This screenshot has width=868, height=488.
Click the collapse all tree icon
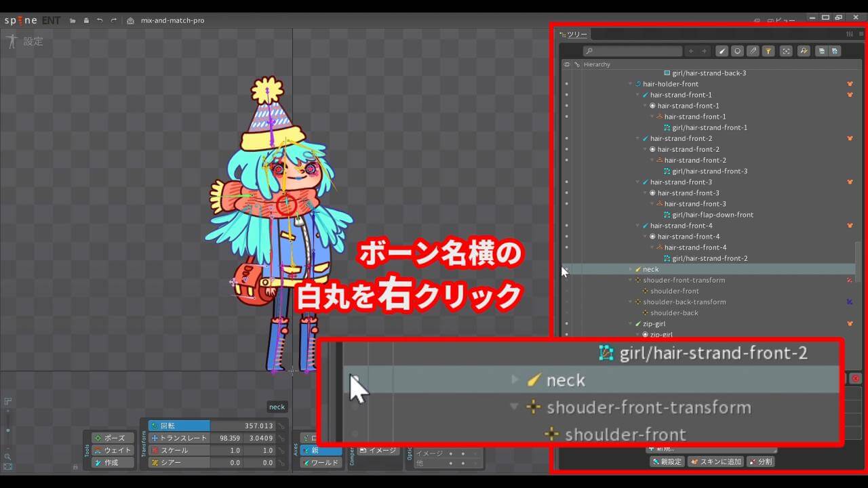[x=821, y=51]
